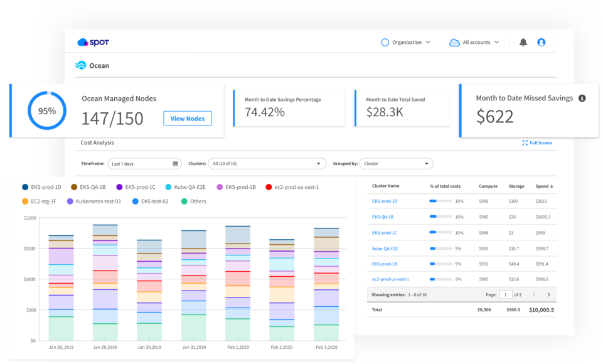Image resolution: width=603 pixels, height=364 pixels.
Task: Open the Grouped by Cluster dropdown
Action: click(397, 164)
